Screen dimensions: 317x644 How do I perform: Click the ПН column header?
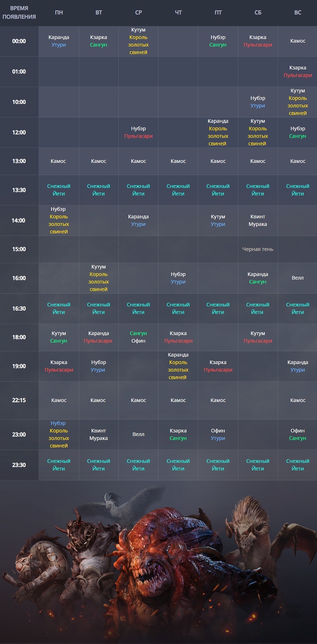[59, 13]
